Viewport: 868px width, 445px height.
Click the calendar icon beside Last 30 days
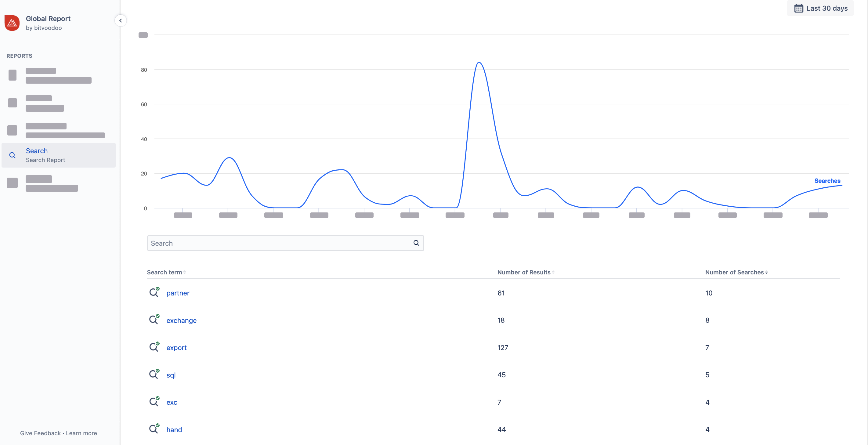[x=798, y=9]
